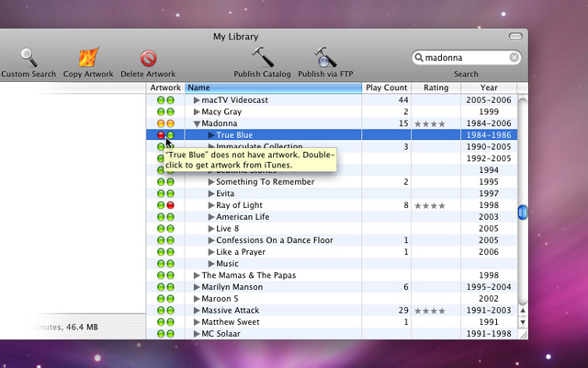This screenshot has height=368, width=588.
Task: Click red artwork indicator on Ray of Light
Action: (x=170, y=206)
